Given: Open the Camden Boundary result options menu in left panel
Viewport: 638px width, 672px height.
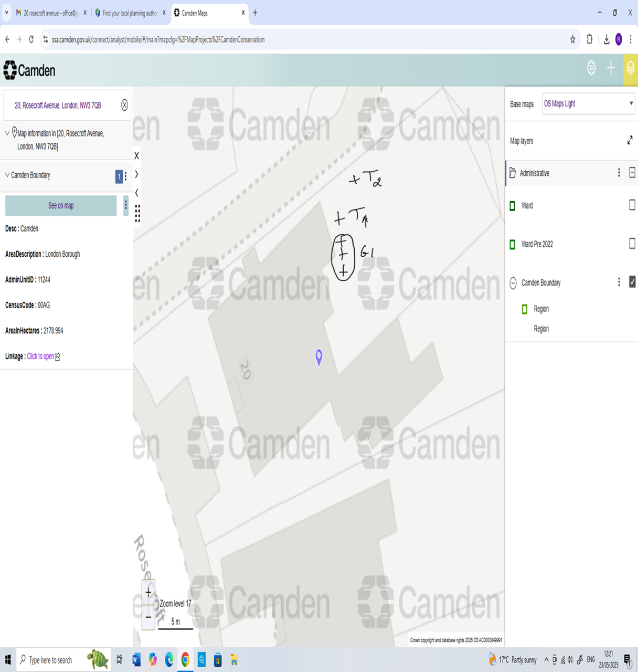Looking at the screenshot, I should [x=126, y=176].
